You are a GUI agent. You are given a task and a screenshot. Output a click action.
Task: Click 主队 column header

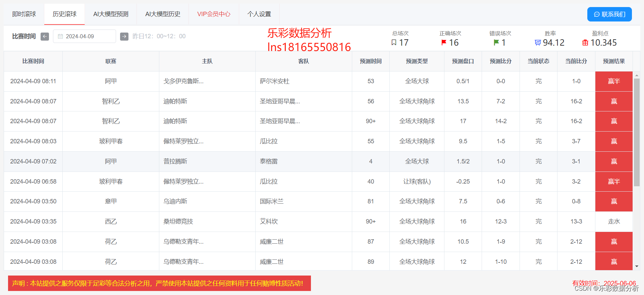pyautogui.click(x=207, y=61)
